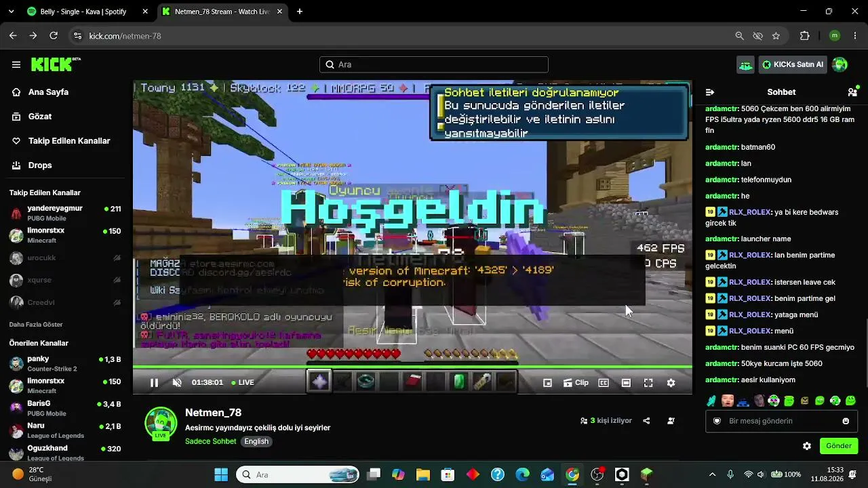This screenshot has height=488, width=868.
Task: Switch the player to theater mode
Action: [x=626, y=383]
